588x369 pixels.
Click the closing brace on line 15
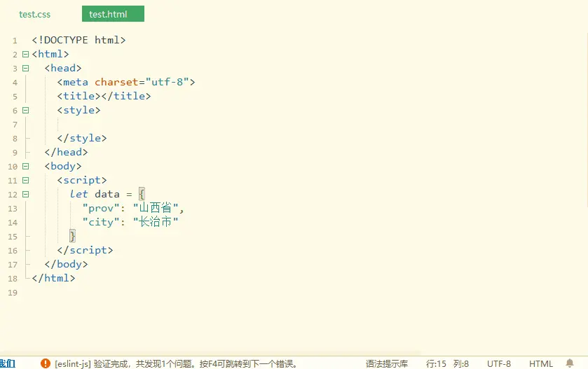[72, 236]
